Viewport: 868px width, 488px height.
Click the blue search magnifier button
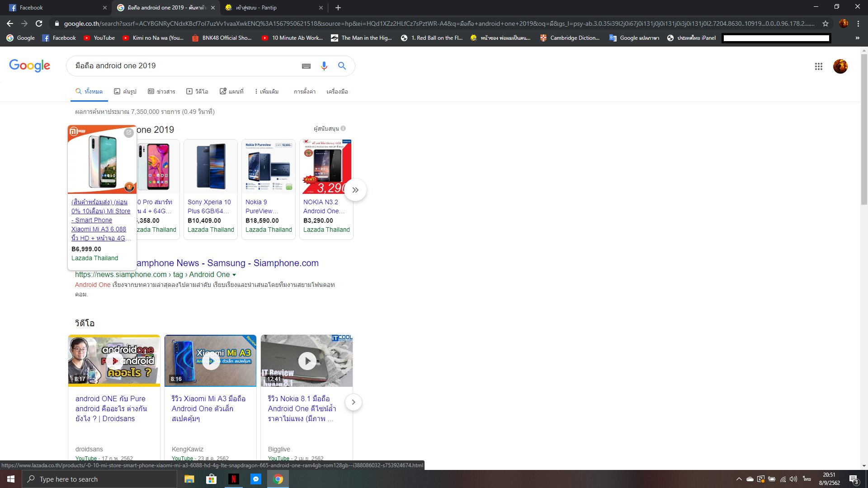tap(342, 66)
